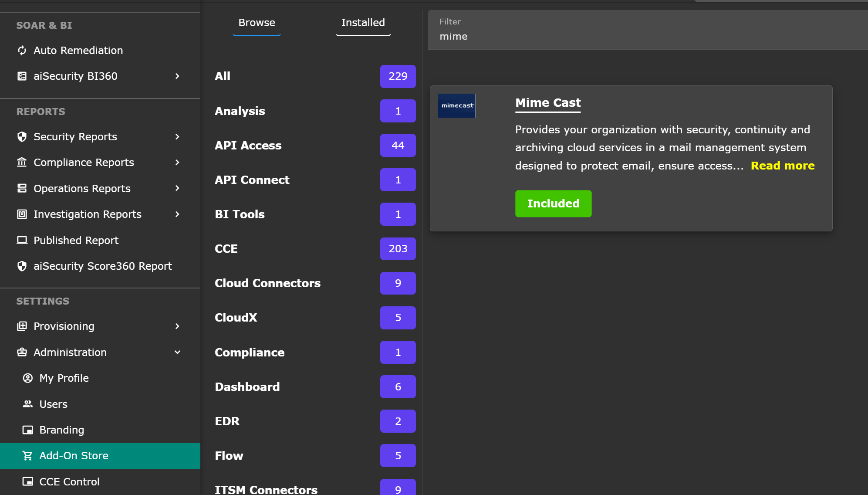Switch to the Installed tab
Screen dimensions: 868x495
363,23
